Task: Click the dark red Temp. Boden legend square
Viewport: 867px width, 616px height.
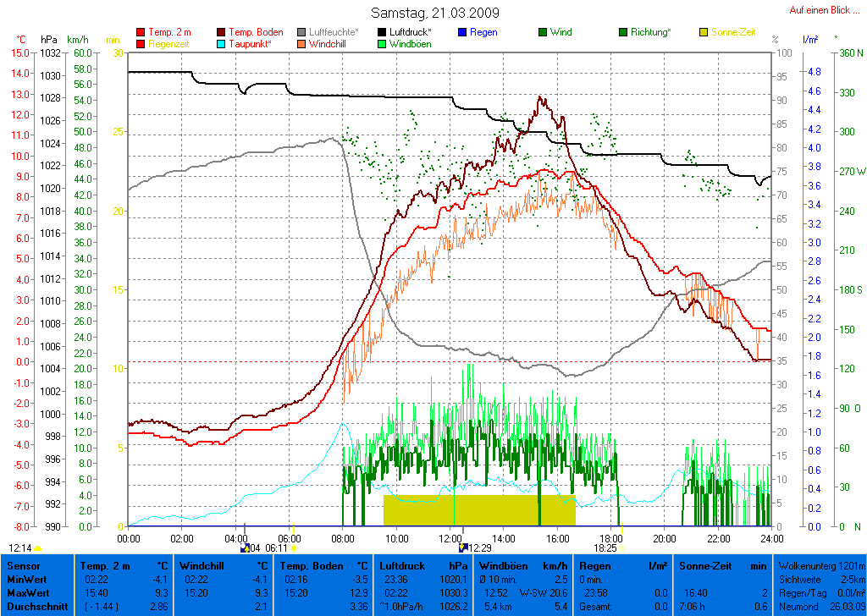Action: (222, 32)
